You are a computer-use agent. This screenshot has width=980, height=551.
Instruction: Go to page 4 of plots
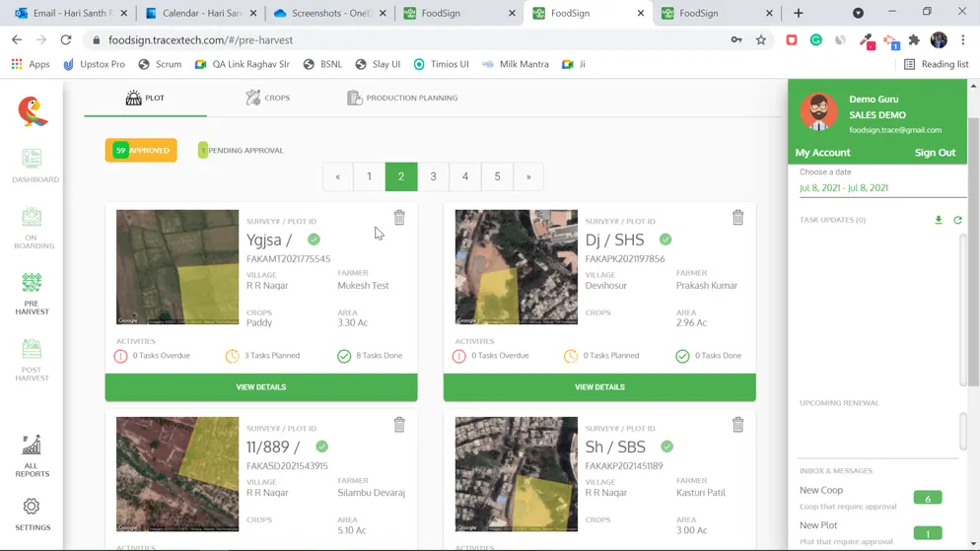(465, 176)
